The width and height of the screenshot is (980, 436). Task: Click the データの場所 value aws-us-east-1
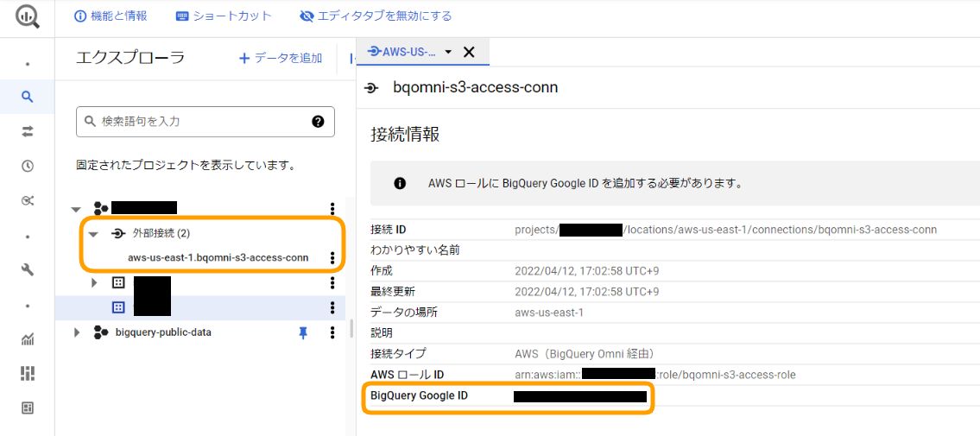click(549, 313)
